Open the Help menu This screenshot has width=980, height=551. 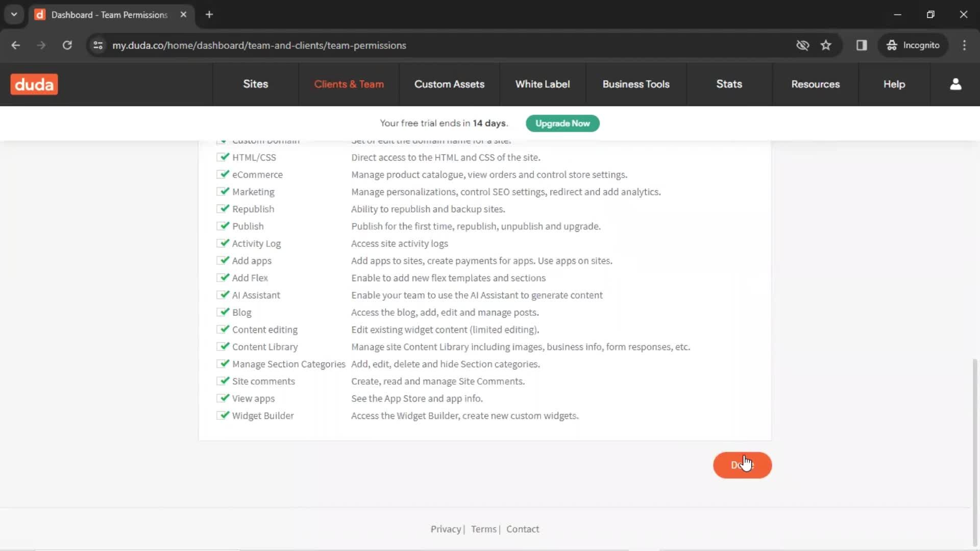[x=894, y=84]
